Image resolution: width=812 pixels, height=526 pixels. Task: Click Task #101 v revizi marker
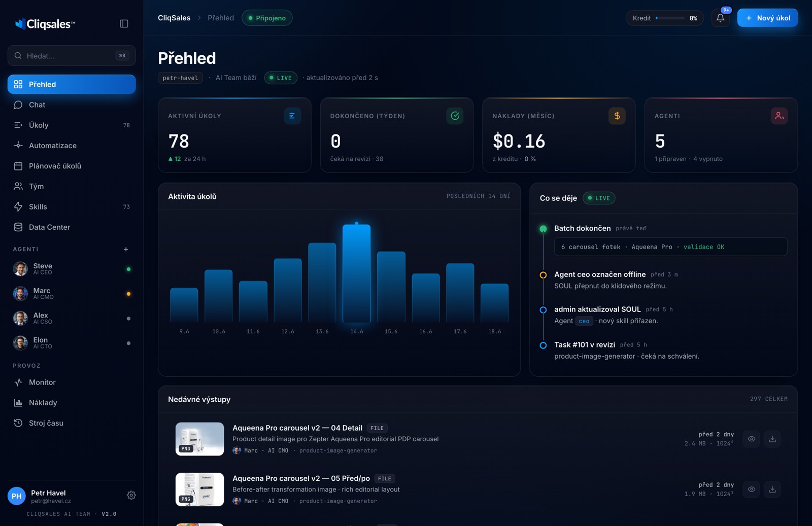point(543,345)
